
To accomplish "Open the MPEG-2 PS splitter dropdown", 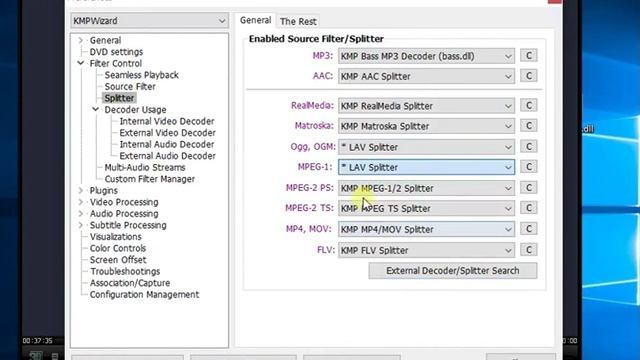I will coord(426,188).
